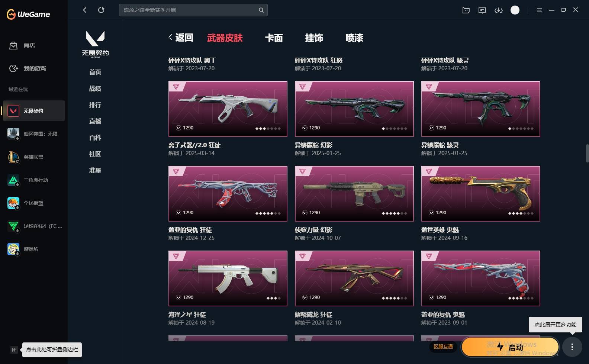Click the vertical page scrollbar thumb

(x=587, y=153)
